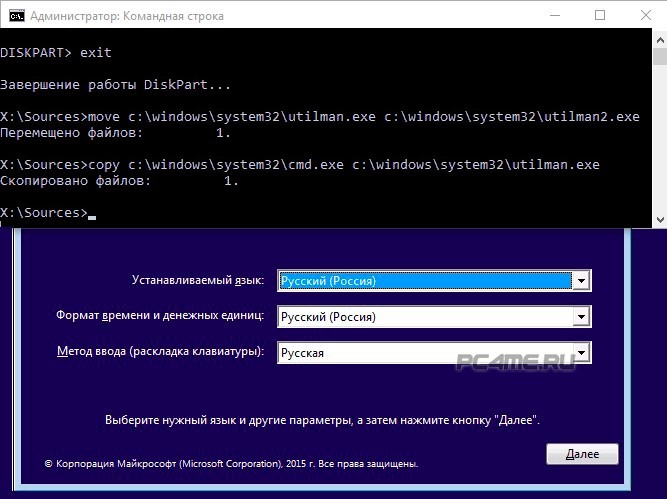Click the move utilman.exe command line
667x499 pixels.
[320, 117]
